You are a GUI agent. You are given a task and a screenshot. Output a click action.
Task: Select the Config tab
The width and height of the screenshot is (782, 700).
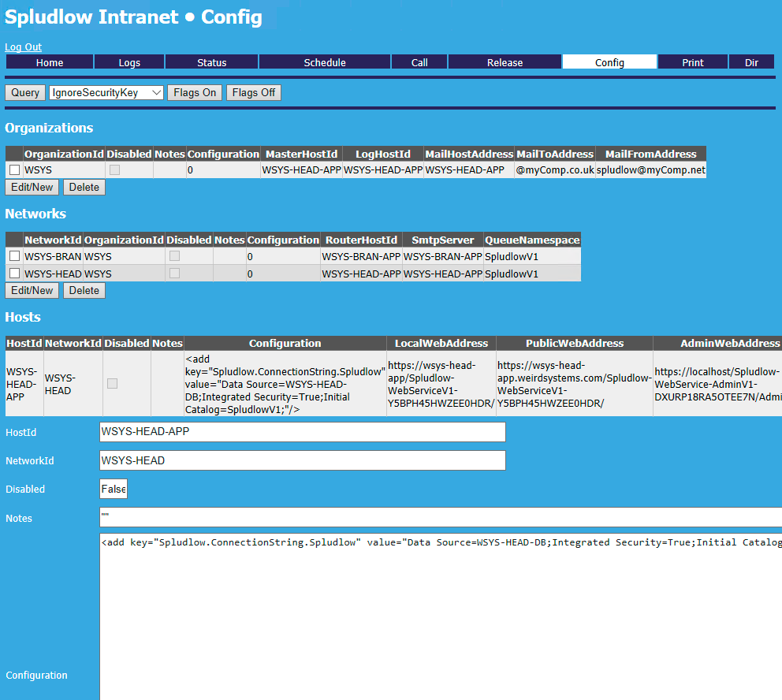click(609, 62)
